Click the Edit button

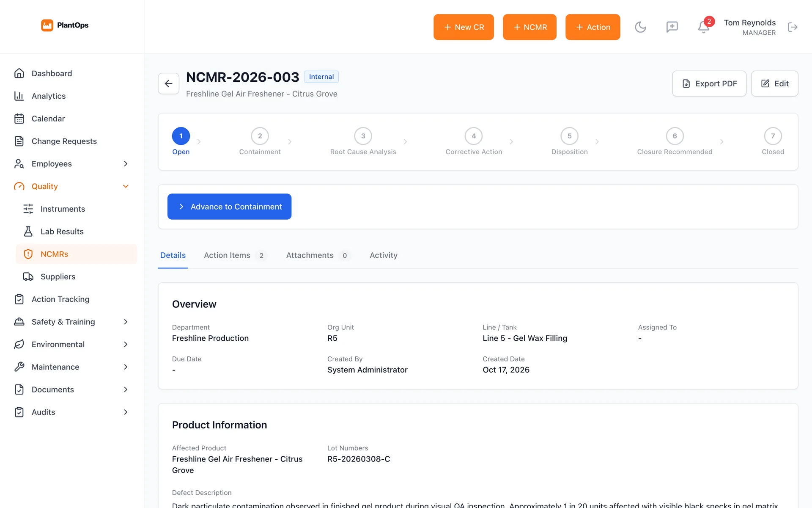(x=774, y=83)
